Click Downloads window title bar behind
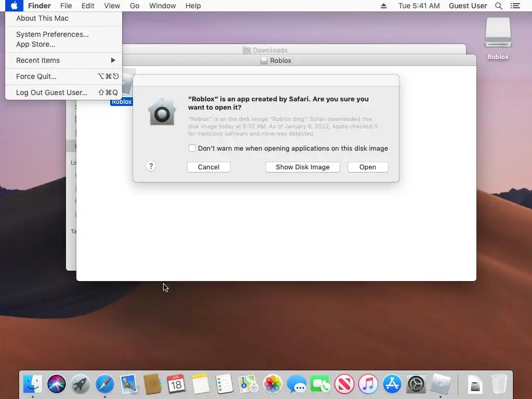This screenshot has height=399, width=532. point(270,50)
